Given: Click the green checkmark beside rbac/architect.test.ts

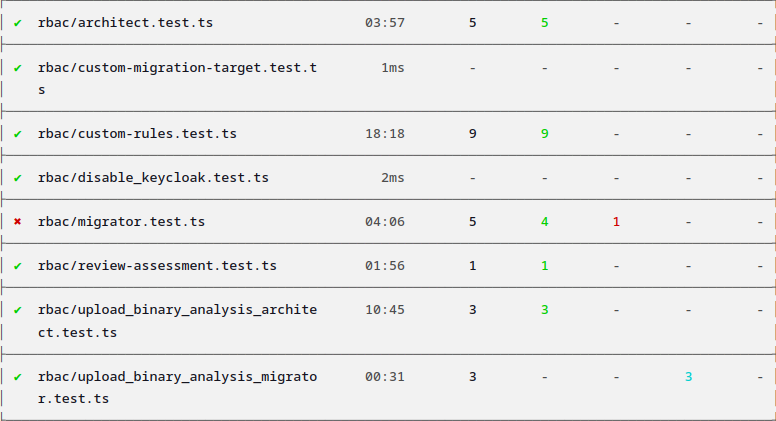Looking at the screenshot, I should 18,22.
